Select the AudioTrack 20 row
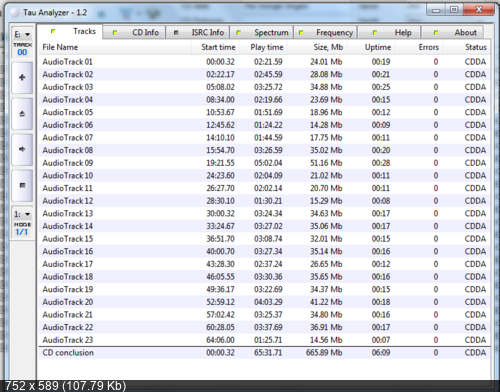The width and height of the screenshot is (500, 392). click(264, 302)
